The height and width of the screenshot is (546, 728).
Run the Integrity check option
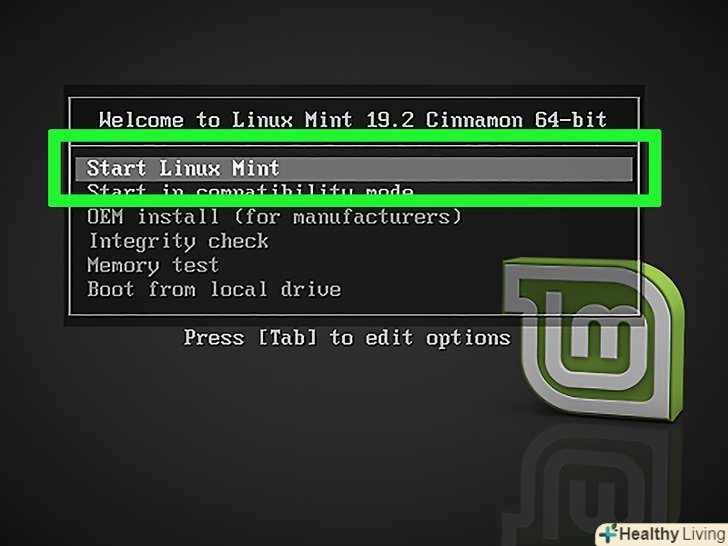[179, 241]
